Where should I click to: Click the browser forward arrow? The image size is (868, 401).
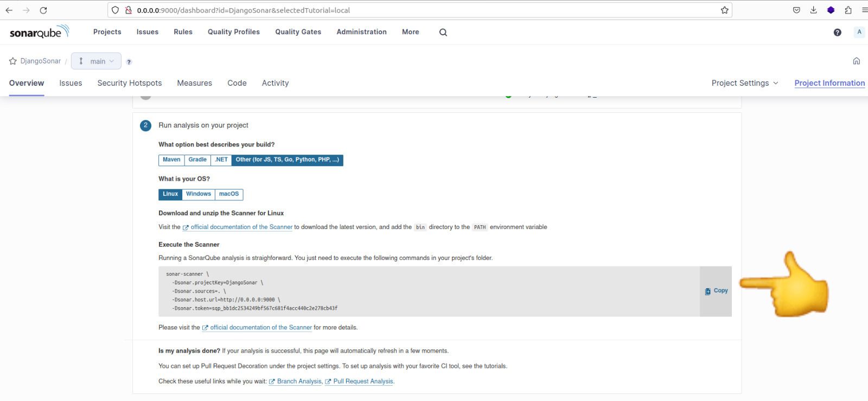click(26, 10)
